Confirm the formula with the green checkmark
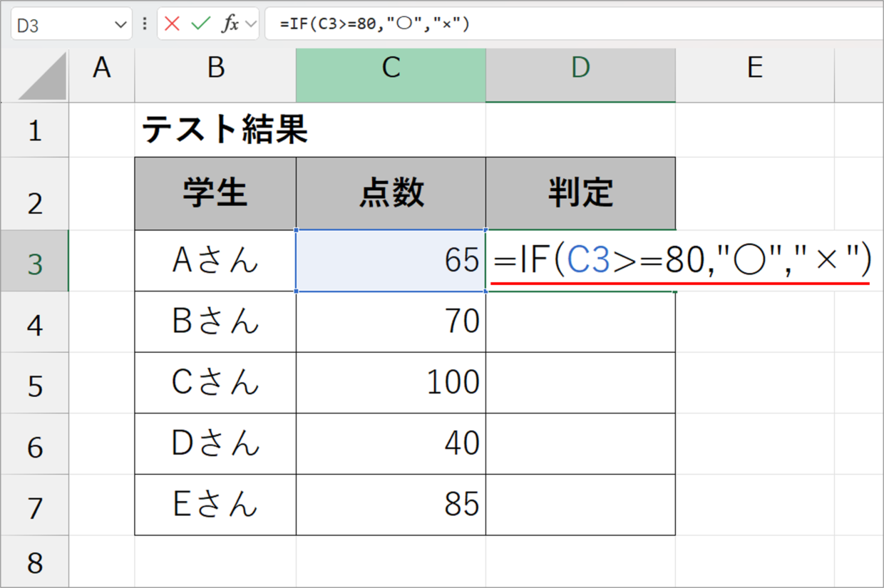This screenshot has width=884, height=588. tap(201, 24)
